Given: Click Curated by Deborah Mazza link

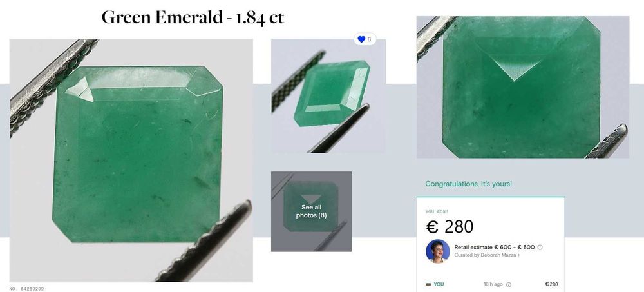Looking at the screenshot, I should tap(485, 255).
